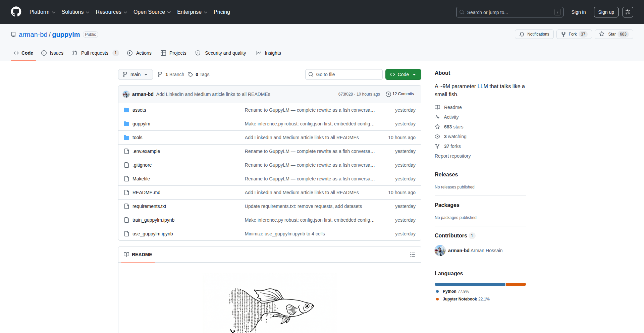The width and height of the screenshot is (644, 333).
Task: Switch to the Pull requests tab
Action: (x=95, y=53)
